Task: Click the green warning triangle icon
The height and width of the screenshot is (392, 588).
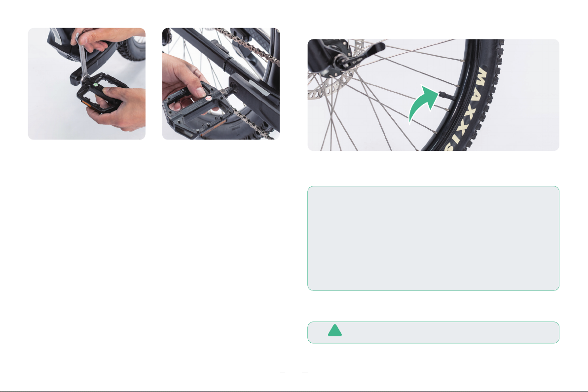Action: tap(335, 330)
